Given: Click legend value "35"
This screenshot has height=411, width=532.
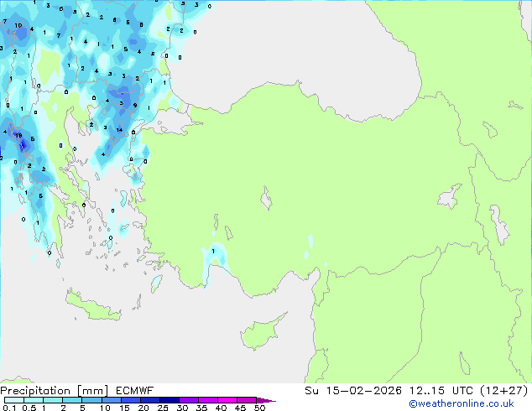Looking at the screenshot, I should click(x=201, y=408).
